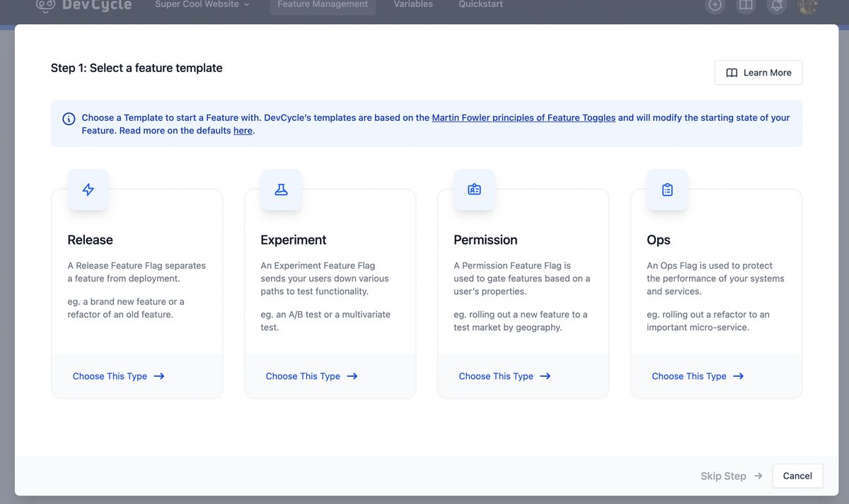Switch to the Feature Management tab
The image size is (849, 504).
point(322,4)
